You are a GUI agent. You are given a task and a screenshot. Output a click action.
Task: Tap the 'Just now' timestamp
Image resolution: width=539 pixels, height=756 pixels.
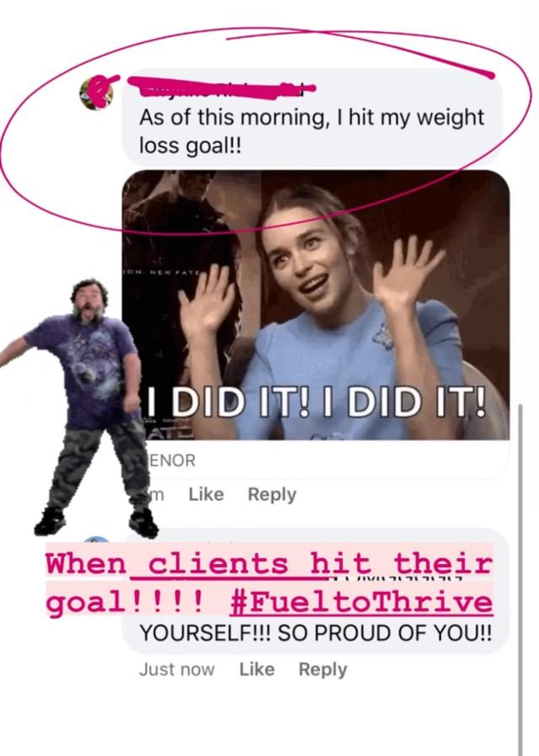point(177,669)
